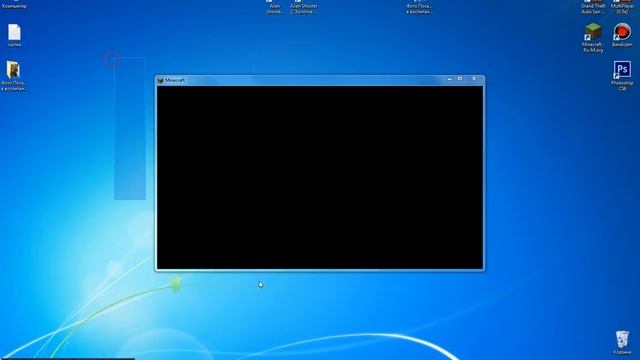Select the Minecraft Ru-M.org desktop shortcut

click(x=593, y=37)
